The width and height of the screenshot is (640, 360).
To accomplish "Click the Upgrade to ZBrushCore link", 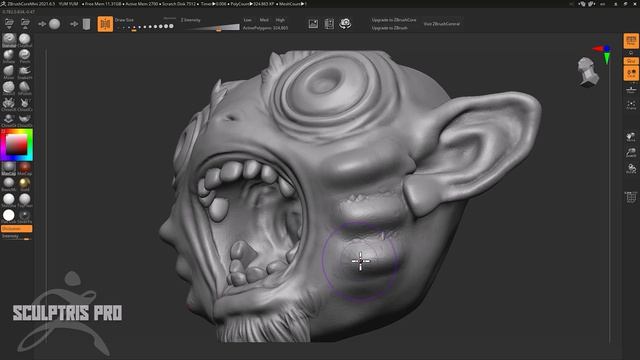I will pyautogui.click(x=394, y=20).
